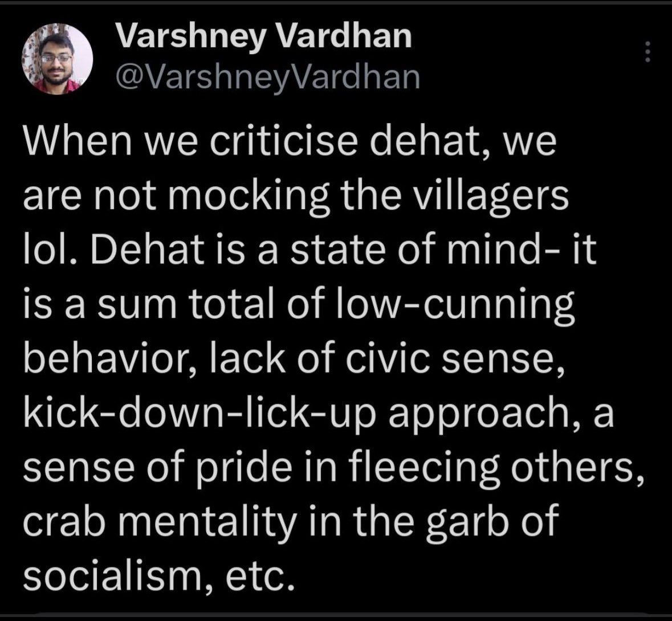Open the Varshney Vardhan display name
This screenshot has height=621, width=672.
(x=263, y=38)
